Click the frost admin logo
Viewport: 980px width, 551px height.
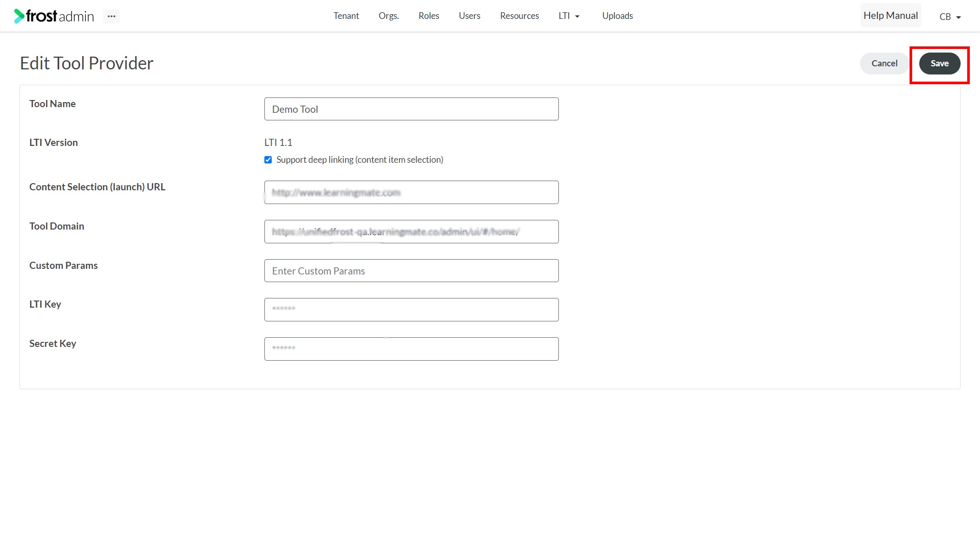pyautogui.click(x=54, y=16)
